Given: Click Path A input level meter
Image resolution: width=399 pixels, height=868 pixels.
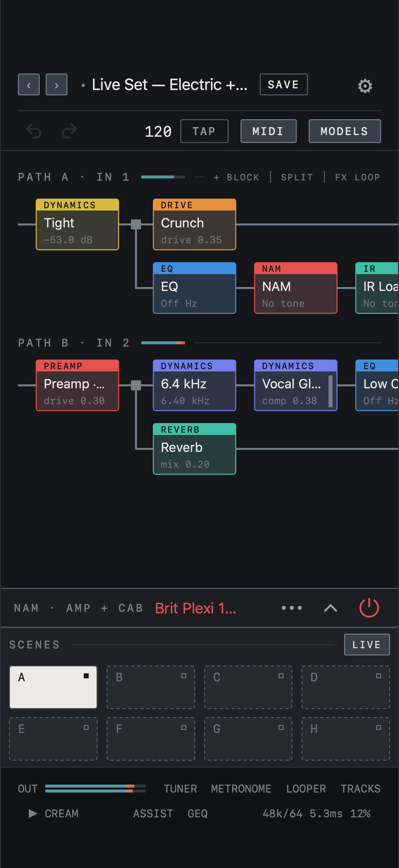Looking at the screenshot, I should 163,177.
